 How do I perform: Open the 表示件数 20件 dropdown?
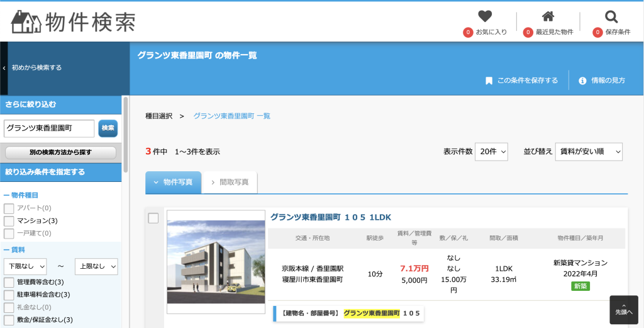[491, 152]
